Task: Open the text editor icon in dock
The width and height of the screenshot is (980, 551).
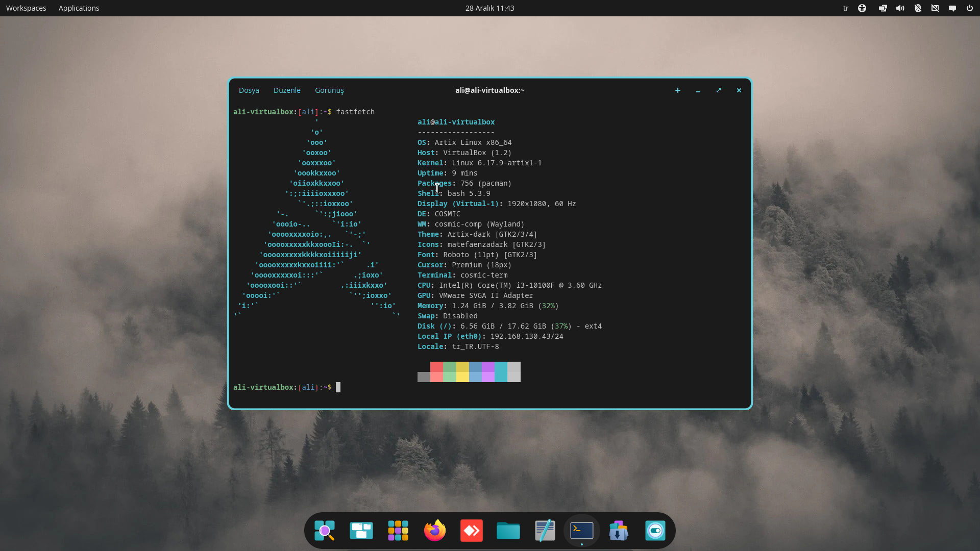Action: coord(545,531)
